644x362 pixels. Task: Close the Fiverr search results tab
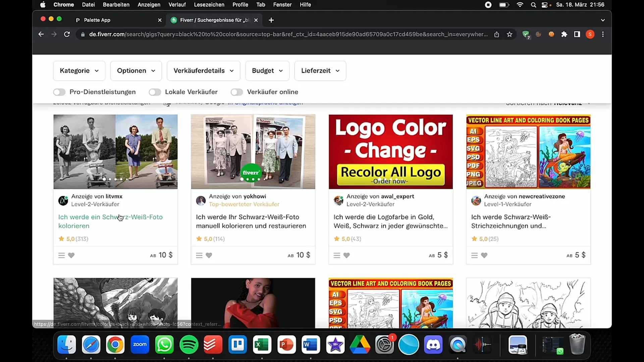256,20
